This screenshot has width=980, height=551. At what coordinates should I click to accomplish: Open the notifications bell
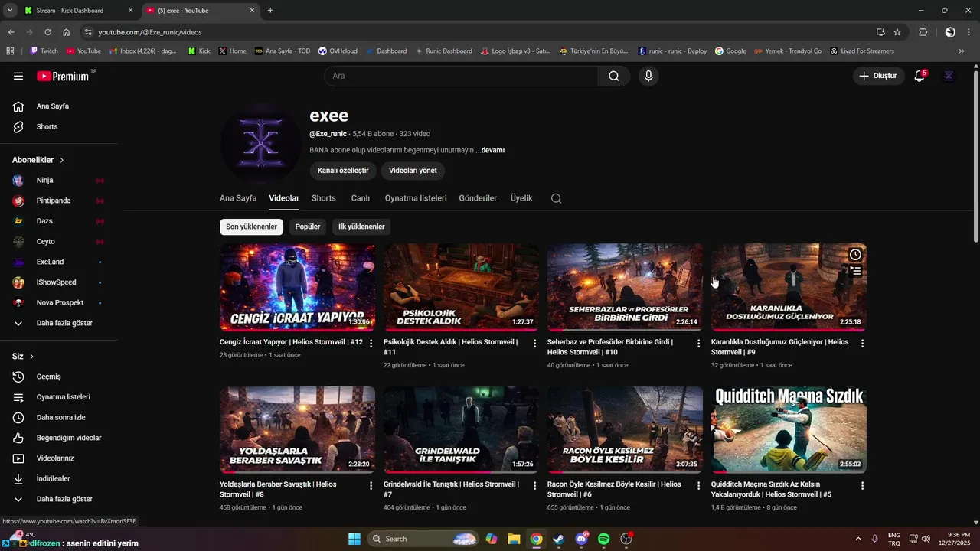coord(920,76)
